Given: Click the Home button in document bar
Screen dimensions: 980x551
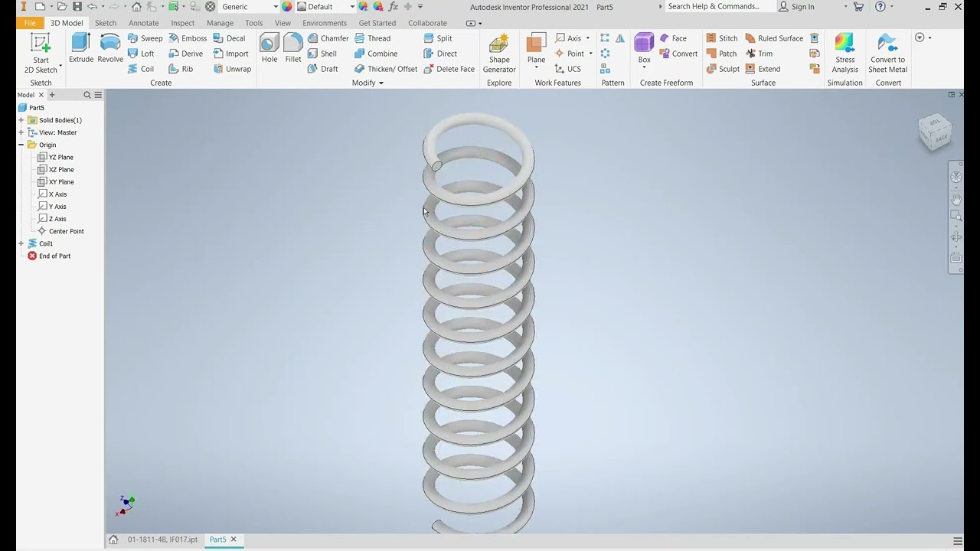Looking at the screenshot, I should tap(113, 540).
